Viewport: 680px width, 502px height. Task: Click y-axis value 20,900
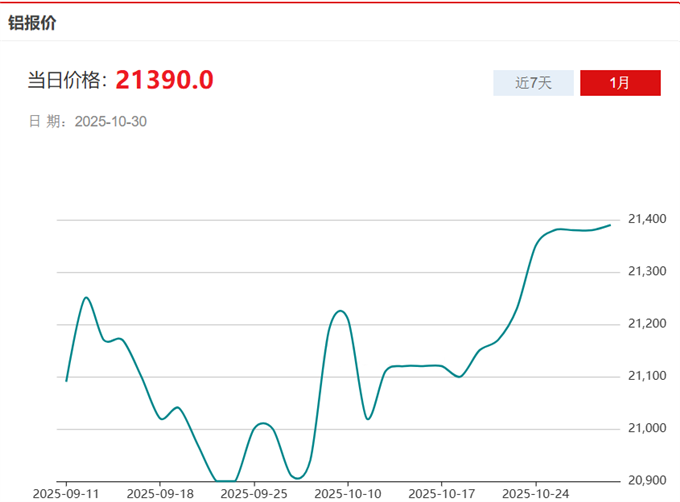coord(645,481)
